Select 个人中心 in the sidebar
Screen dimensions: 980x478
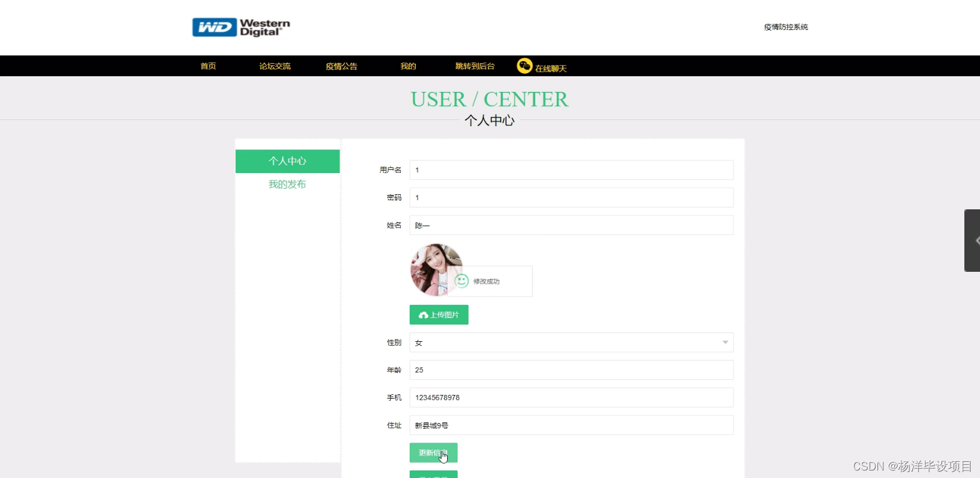[x=287, y=161]
